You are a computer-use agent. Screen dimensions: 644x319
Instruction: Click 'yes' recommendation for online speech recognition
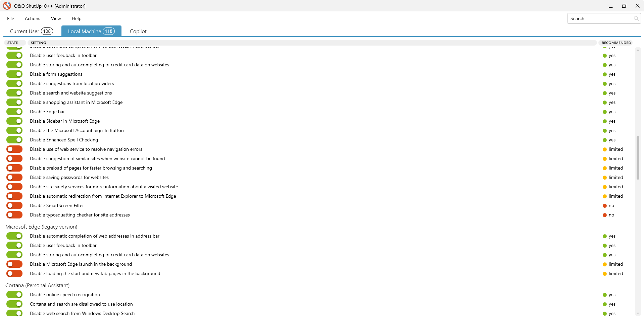point(609,295)
